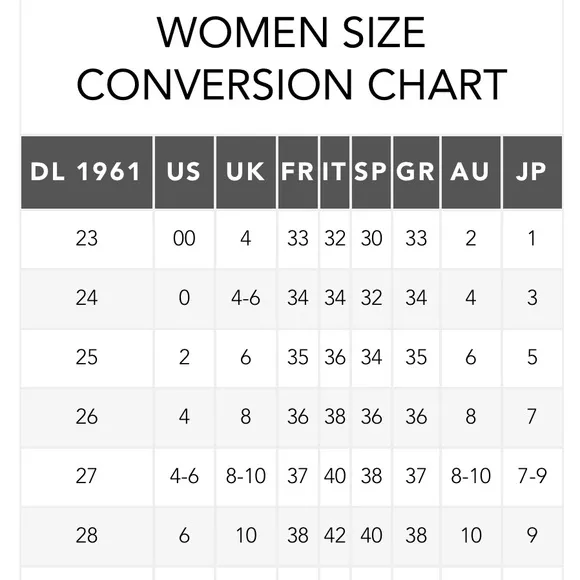The width and height of the screenshot is (580, 580).
Task: Select the AU column header
Action: [x=471, y=172]
